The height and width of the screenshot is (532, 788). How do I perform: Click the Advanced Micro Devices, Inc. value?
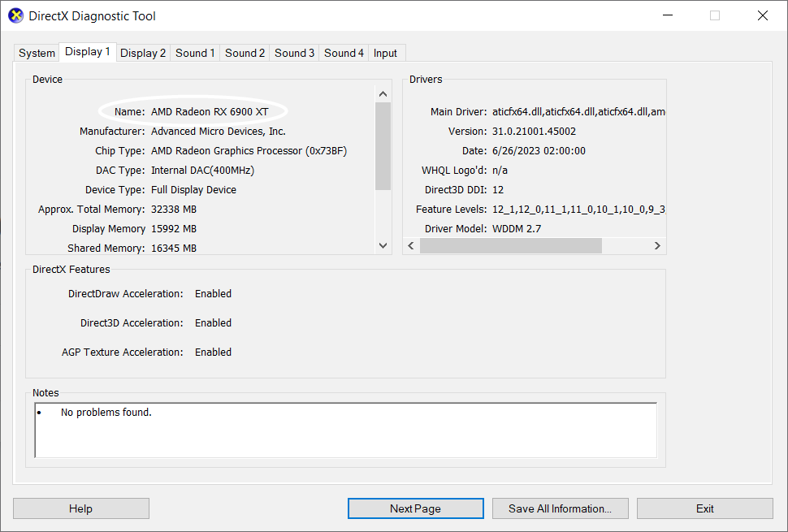[x=218, y=131]
